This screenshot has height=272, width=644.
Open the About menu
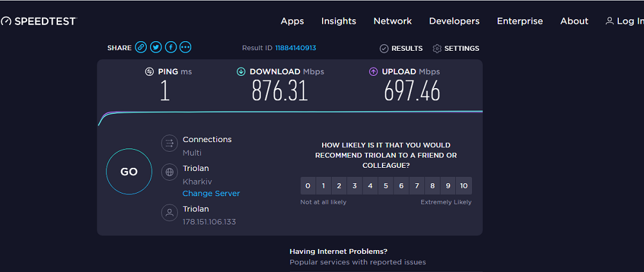tap(574, 21)
